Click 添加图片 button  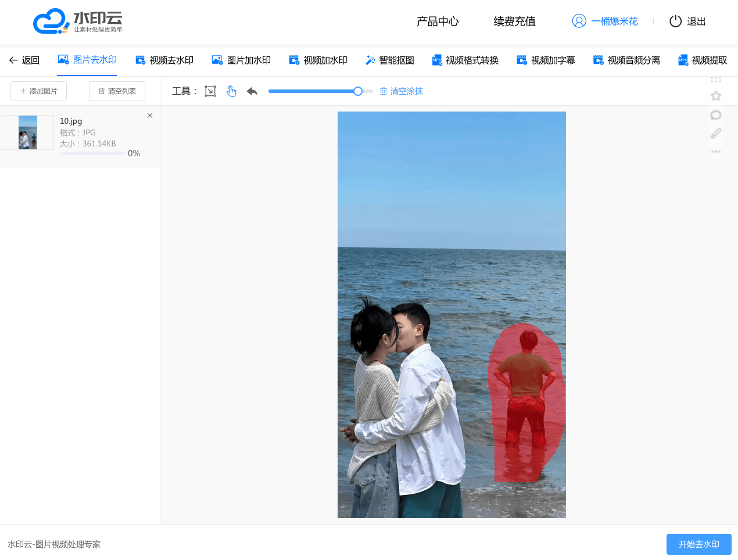pos(38,91)
